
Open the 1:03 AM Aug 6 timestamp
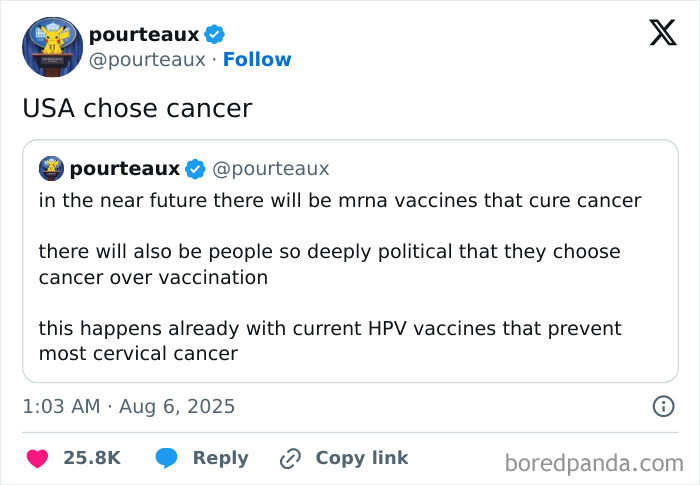[x=129, y=406]
